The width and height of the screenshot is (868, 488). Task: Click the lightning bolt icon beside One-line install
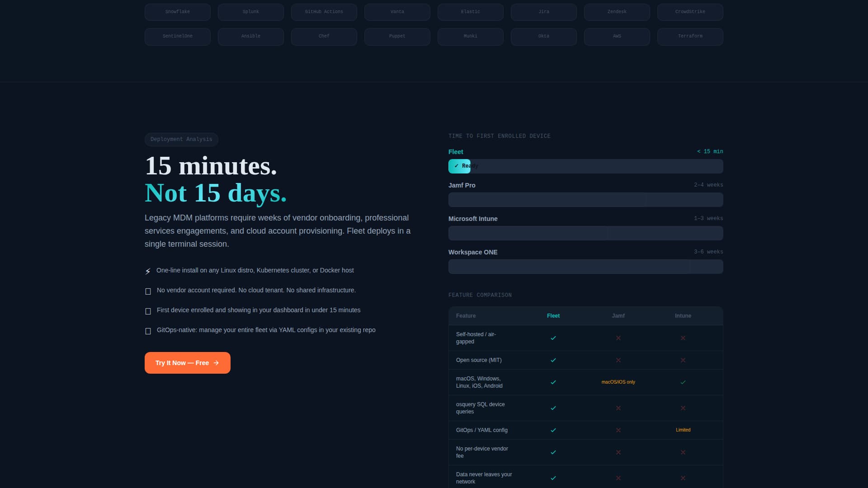(148, 271)
